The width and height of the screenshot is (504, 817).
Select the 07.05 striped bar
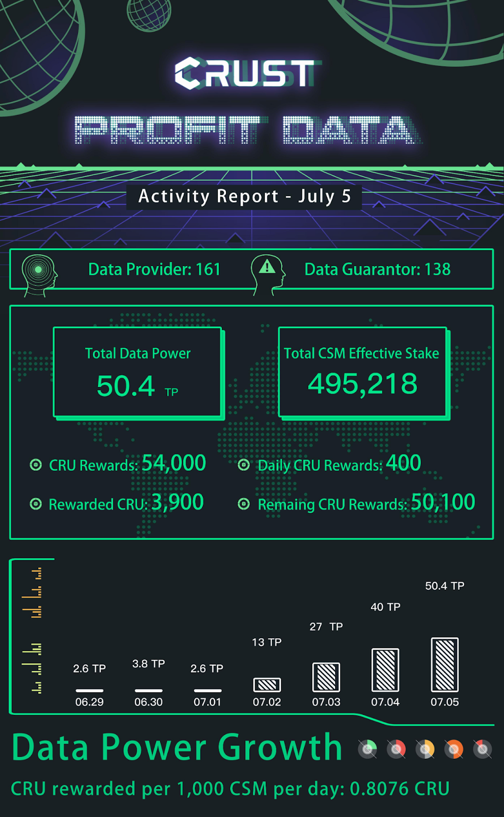click(x=444, y=665)
